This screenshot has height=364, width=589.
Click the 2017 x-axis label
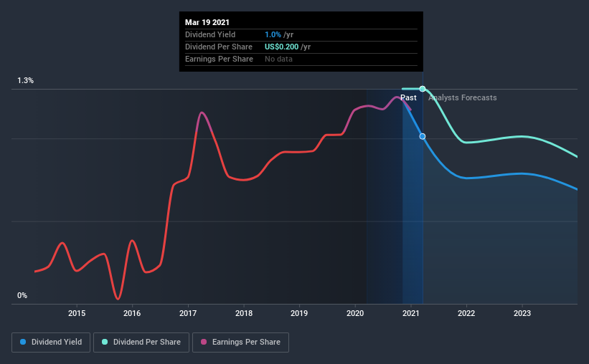point(188,313)
